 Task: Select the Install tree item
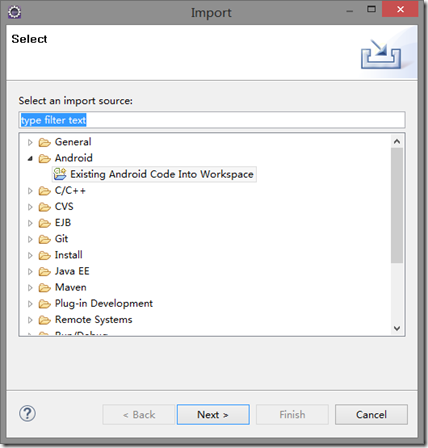point(68,255)
